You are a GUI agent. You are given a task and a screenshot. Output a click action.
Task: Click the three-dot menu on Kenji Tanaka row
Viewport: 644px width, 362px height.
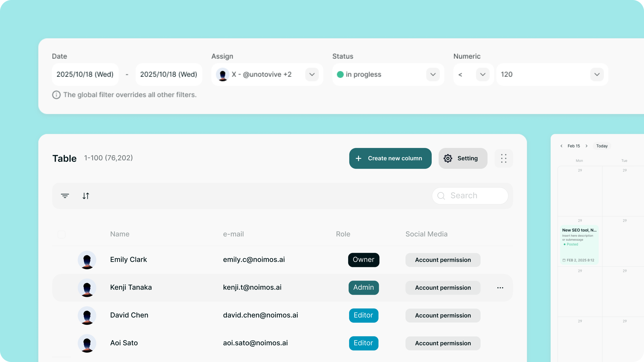click(x=500, y=288)
